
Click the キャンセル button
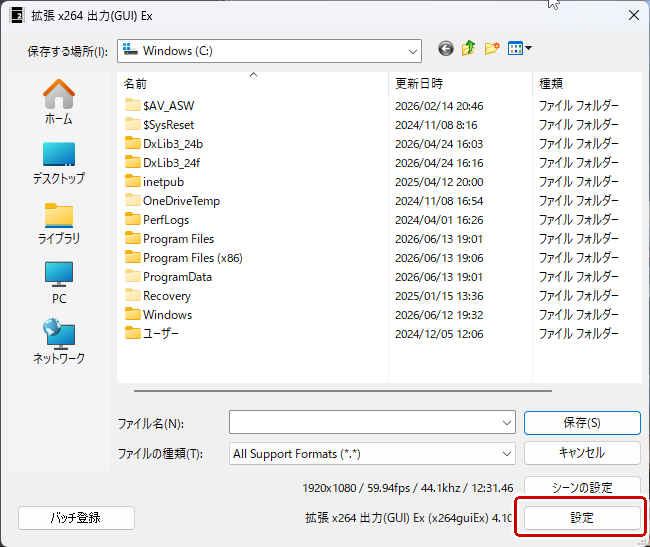click(x=582, y=453)
